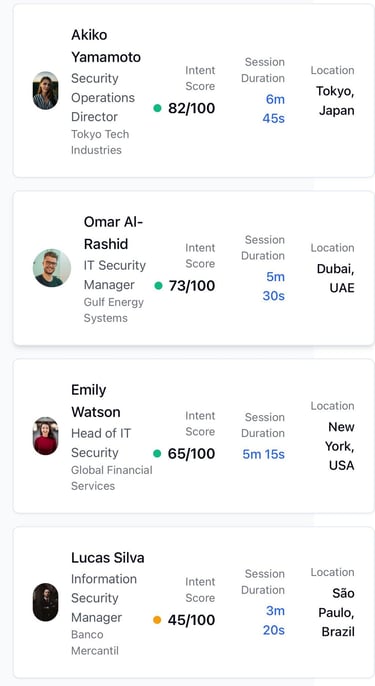Click the Tokyo Tech Industries company text
Screen dimensions: 375x686
coord(100,142)
